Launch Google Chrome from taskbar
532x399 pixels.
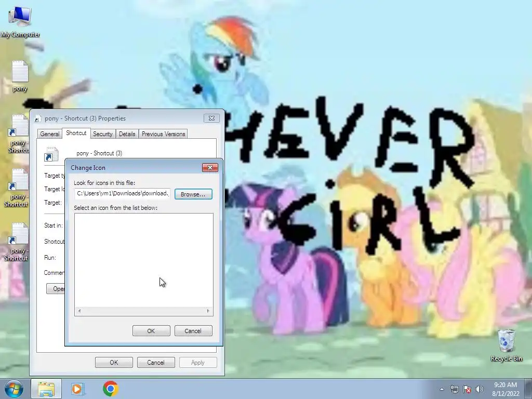111,389
